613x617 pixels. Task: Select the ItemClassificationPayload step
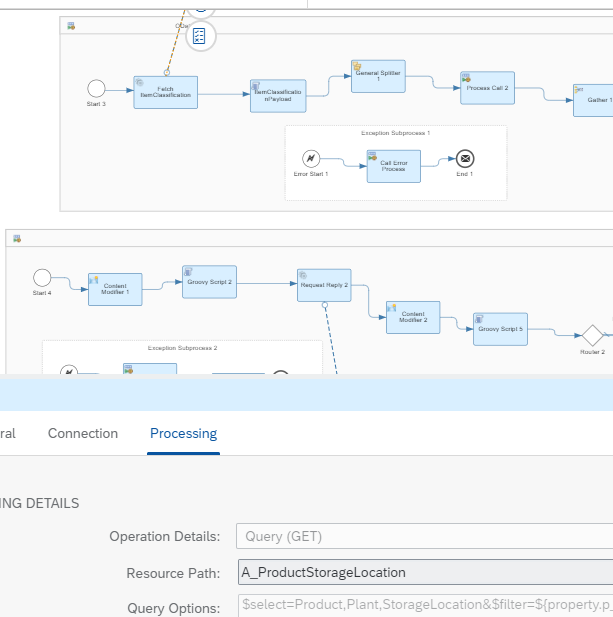[x=277, y=96]
